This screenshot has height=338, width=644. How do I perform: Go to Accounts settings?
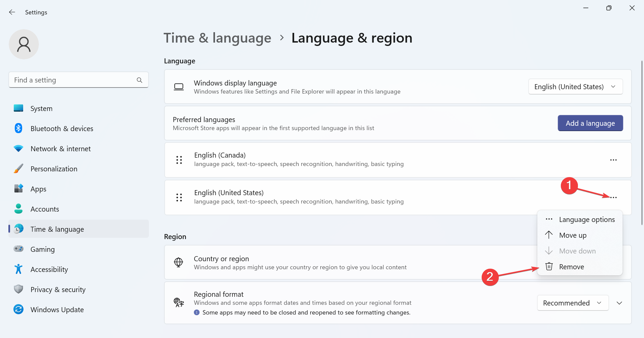click(78, 209)
